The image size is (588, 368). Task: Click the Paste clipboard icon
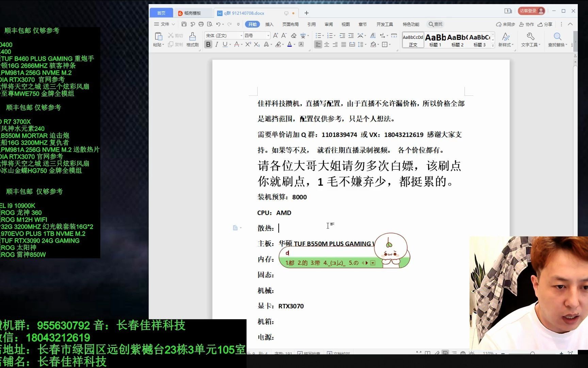[x=158, y=36]
